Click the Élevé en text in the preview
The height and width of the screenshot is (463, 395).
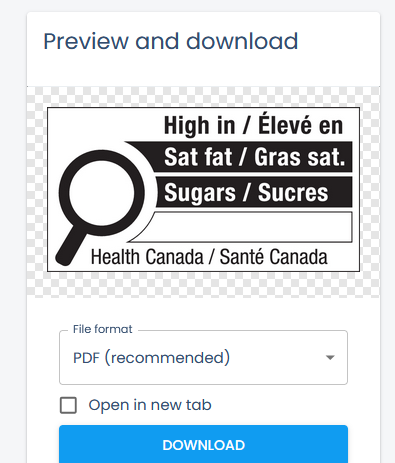[300, 125]
